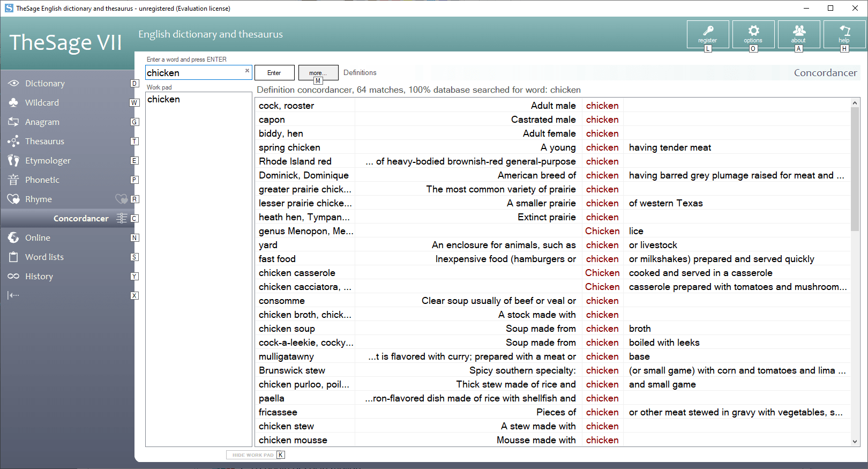The image size is (868, 469).
Task: Switch to Dictionary mode
Action: click(x=45, y=83)
